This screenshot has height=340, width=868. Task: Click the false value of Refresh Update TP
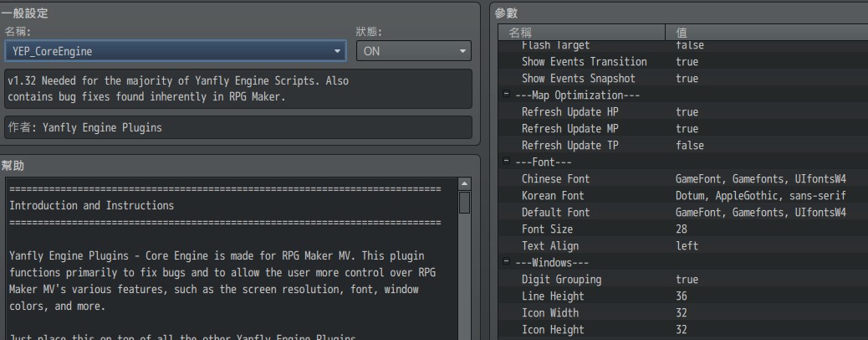coord(690,146)
